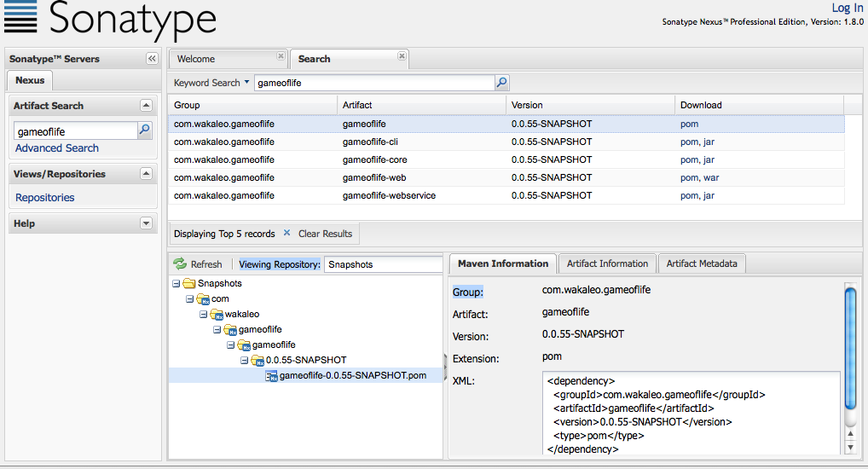Viewport: 868px width, 469px height.
Task: Click the X icon beside Clear Results
Action: point(286,233)
